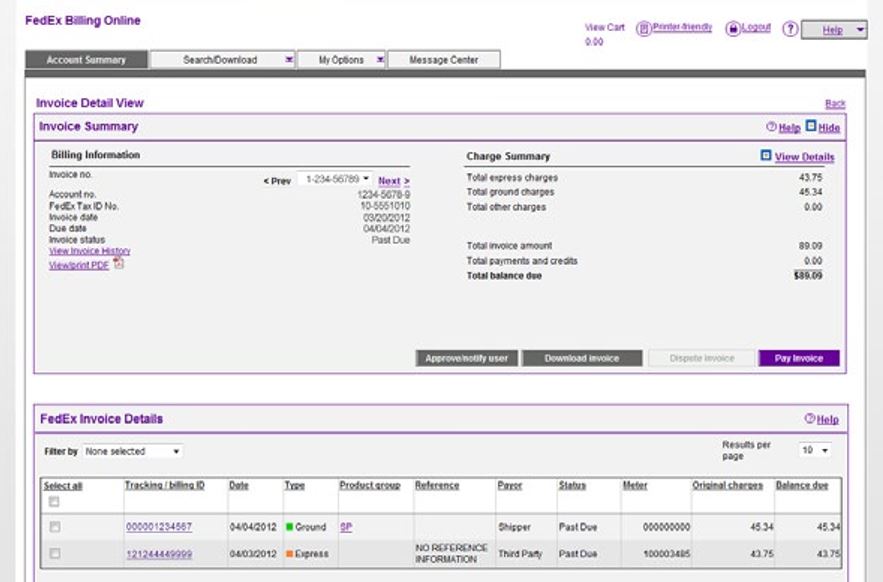Viewport: 883px width, 582px height.
Task: Select the checkbox for tracking 121244449999
Action: [57, 551]
